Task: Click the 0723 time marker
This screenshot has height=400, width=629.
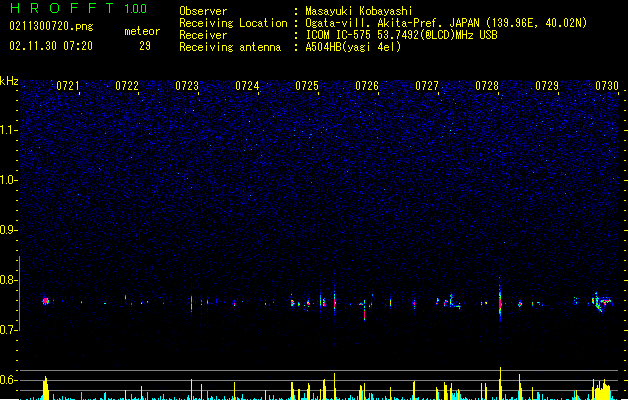Action: 187,86
